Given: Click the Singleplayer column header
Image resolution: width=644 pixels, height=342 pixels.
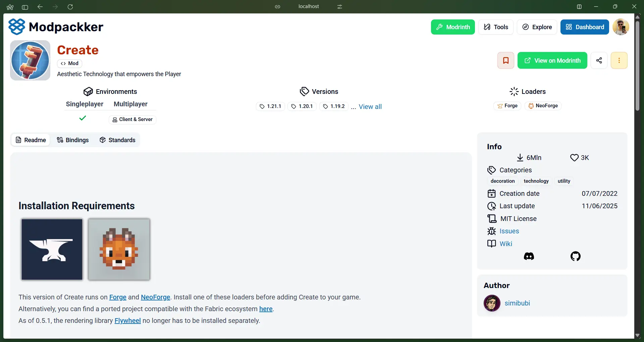Looking at the screenshot, I should [85, 104].
